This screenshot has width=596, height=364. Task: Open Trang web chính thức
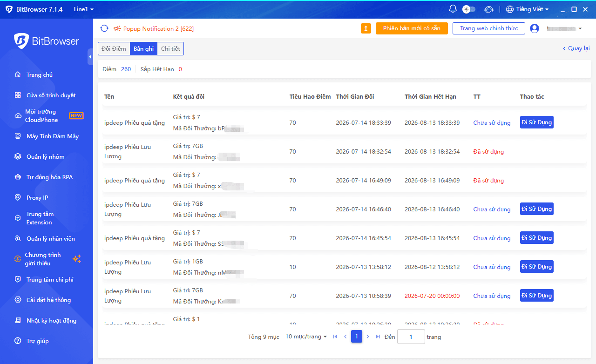click(x=489, y=28)
